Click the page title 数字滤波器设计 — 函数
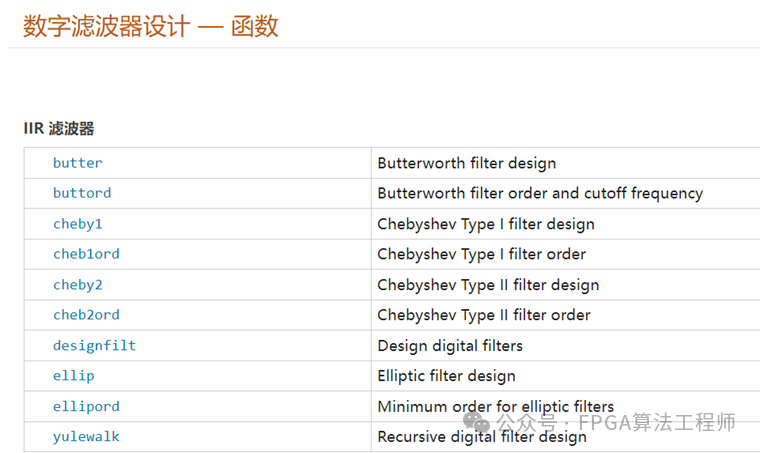This screenshot has width=760, height=453. 151,26
